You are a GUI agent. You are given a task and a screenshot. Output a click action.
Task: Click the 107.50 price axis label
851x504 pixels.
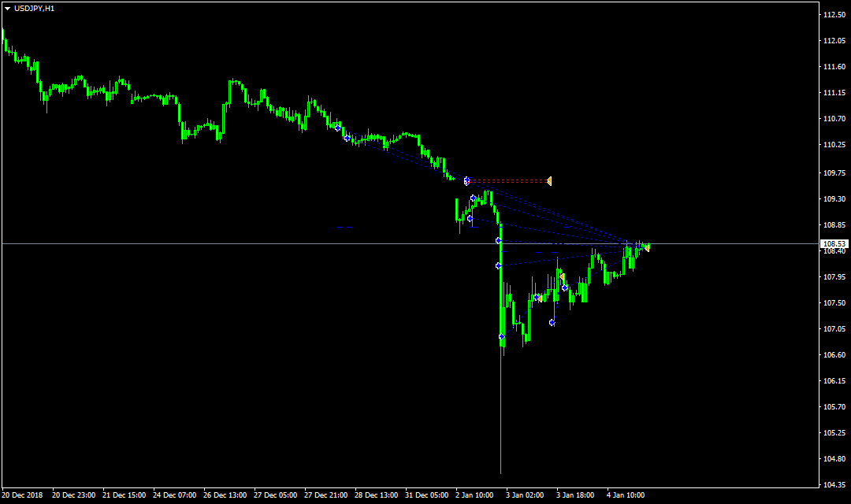[x=834, y=303]
